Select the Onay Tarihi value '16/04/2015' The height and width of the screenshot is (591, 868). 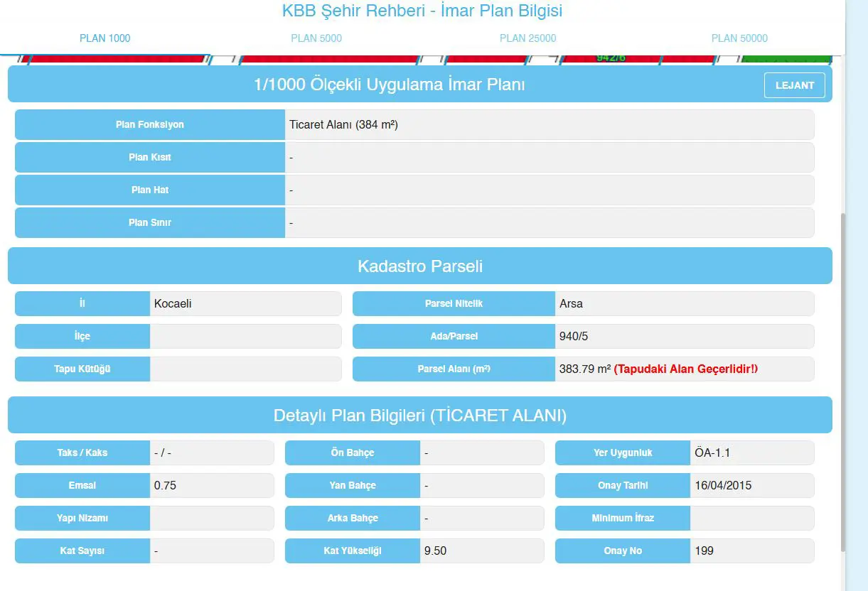point(723,485)
